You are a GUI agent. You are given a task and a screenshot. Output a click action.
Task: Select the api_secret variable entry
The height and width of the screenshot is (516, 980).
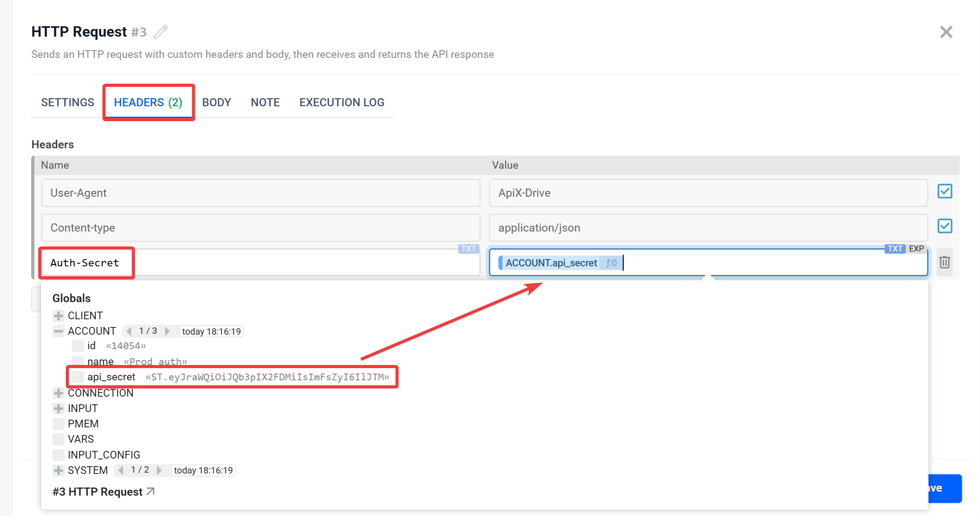click(111, 377)
